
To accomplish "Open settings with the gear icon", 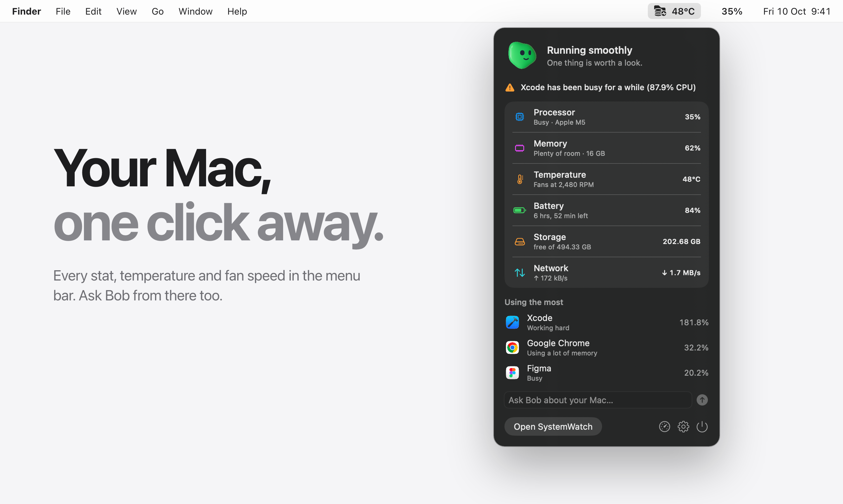I will tap(683, 426).
